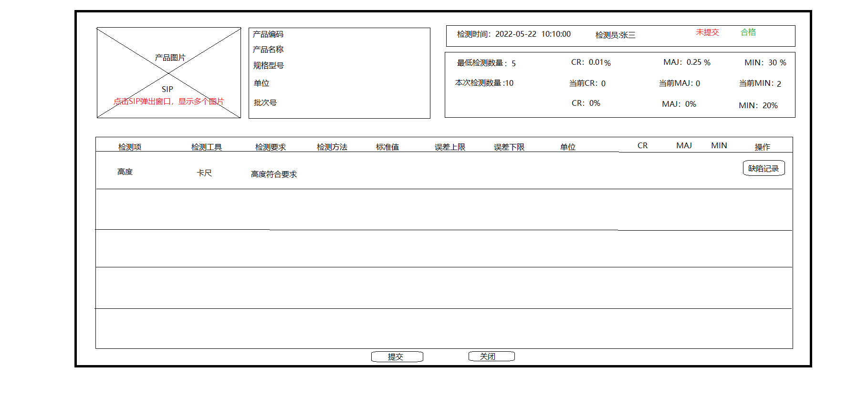Click the 产品编码 field
868x397 pixels.
click(268, 34)
